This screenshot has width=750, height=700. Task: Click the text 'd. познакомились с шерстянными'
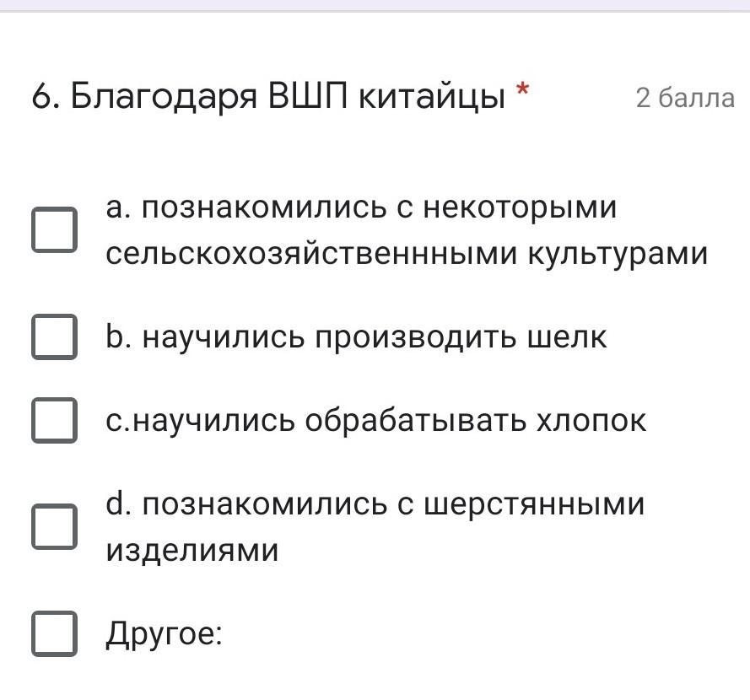[375, 504]
